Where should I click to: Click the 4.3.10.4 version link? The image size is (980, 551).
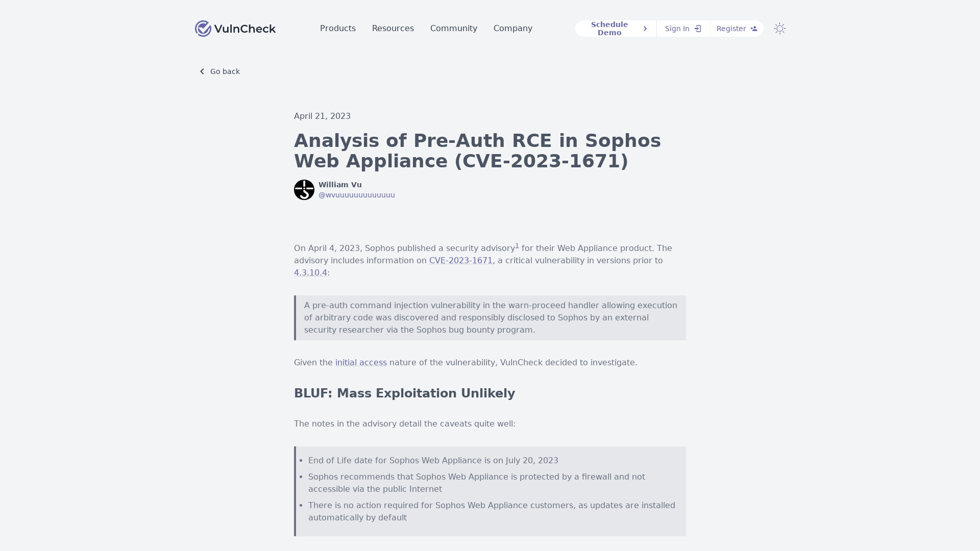click(310, 272)
